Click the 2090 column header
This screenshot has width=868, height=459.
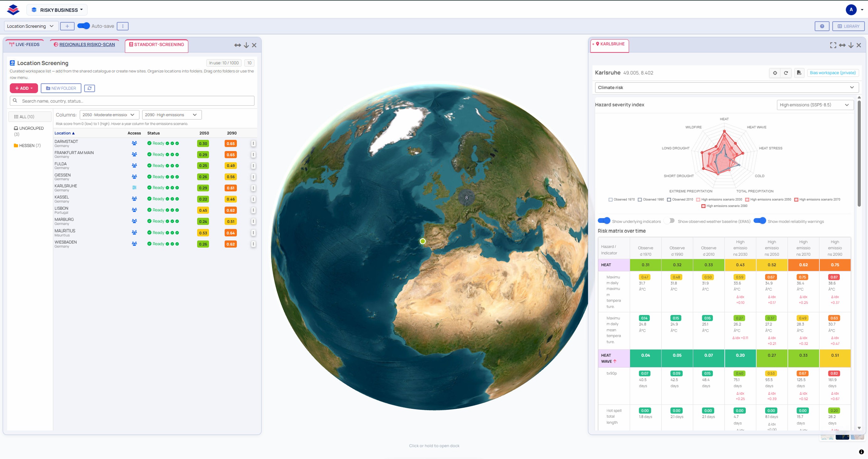232,133
